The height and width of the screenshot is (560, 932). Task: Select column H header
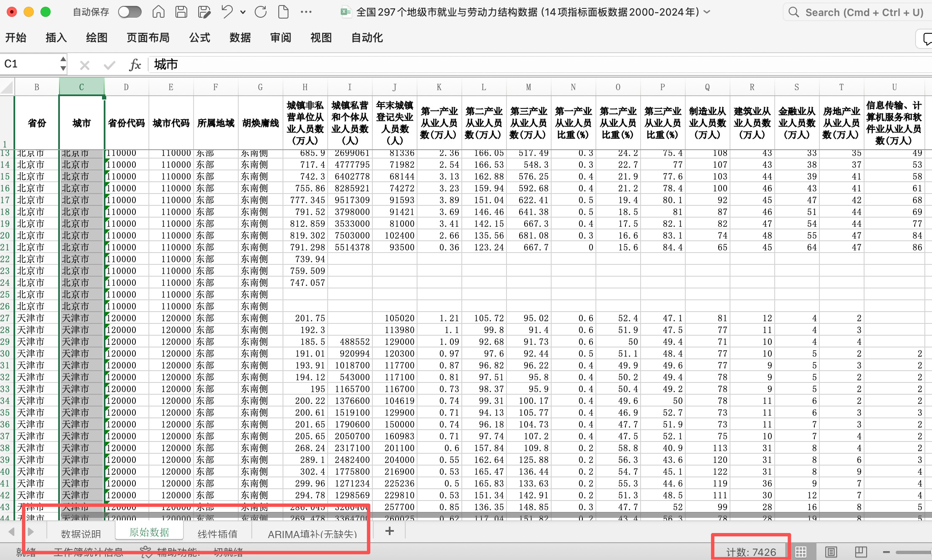click(305, 87)
